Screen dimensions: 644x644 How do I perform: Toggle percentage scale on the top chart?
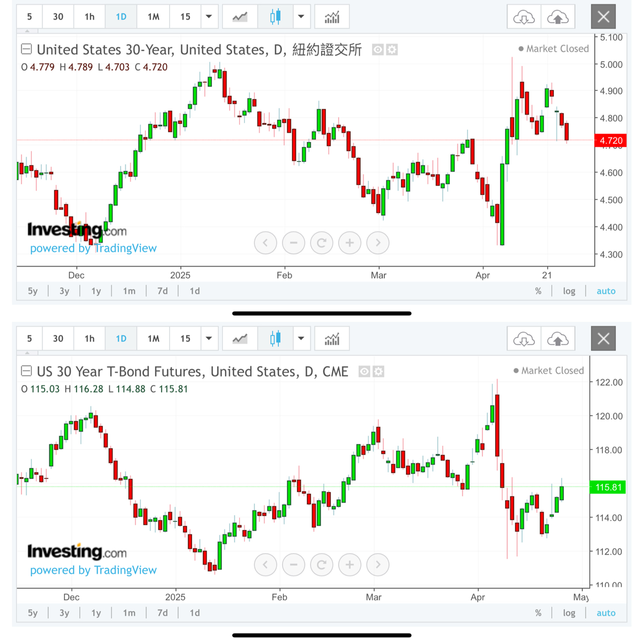tap(538, 291)
